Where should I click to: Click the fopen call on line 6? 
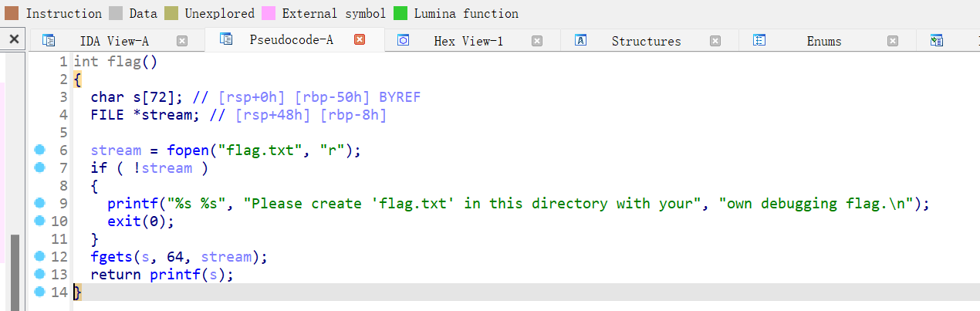click(x=188, y=150)
